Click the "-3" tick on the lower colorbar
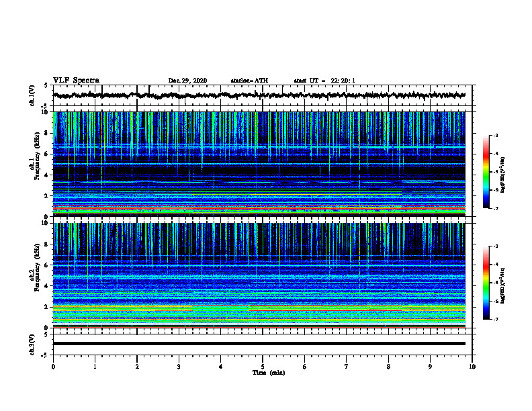This screenshot has width=532, height=411. point(496,246)
